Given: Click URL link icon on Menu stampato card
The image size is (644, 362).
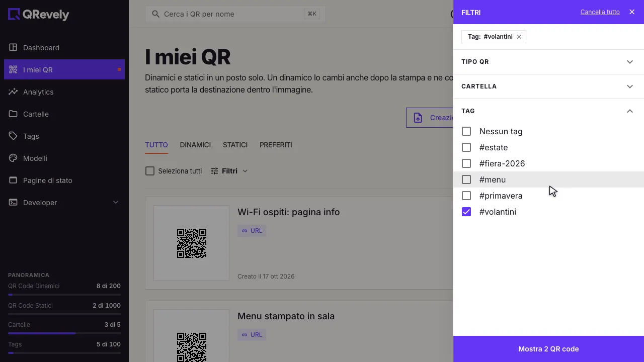Looking at the screenshot, I should [245, 335].
